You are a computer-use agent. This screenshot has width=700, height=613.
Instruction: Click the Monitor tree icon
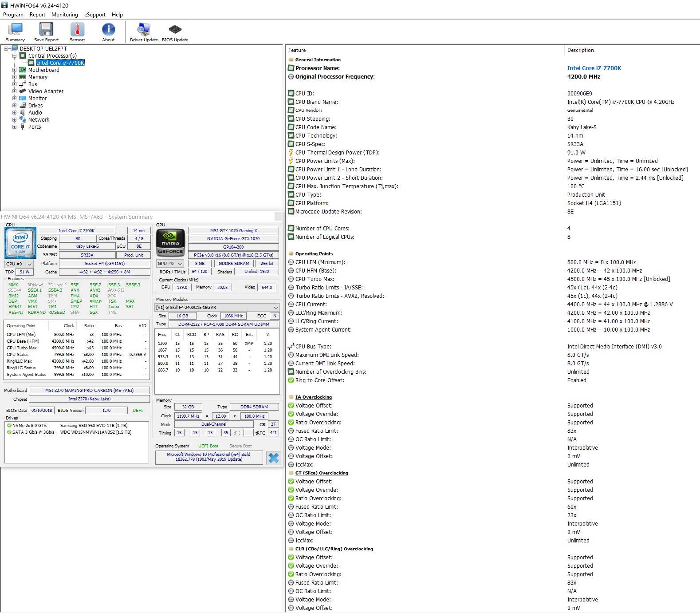(23, 99)
